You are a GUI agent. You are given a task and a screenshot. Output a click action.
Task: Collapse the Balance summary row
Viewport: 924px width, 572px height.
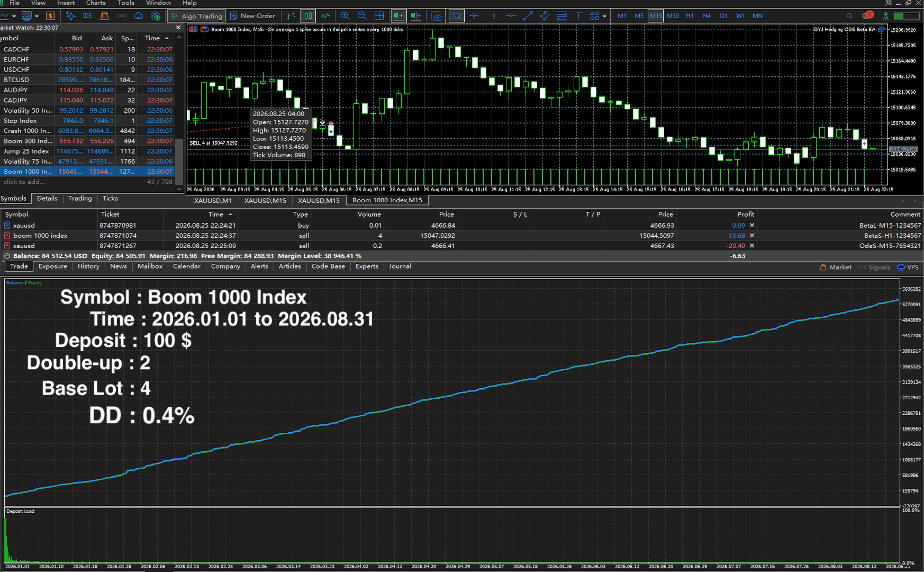click(7, 256)
